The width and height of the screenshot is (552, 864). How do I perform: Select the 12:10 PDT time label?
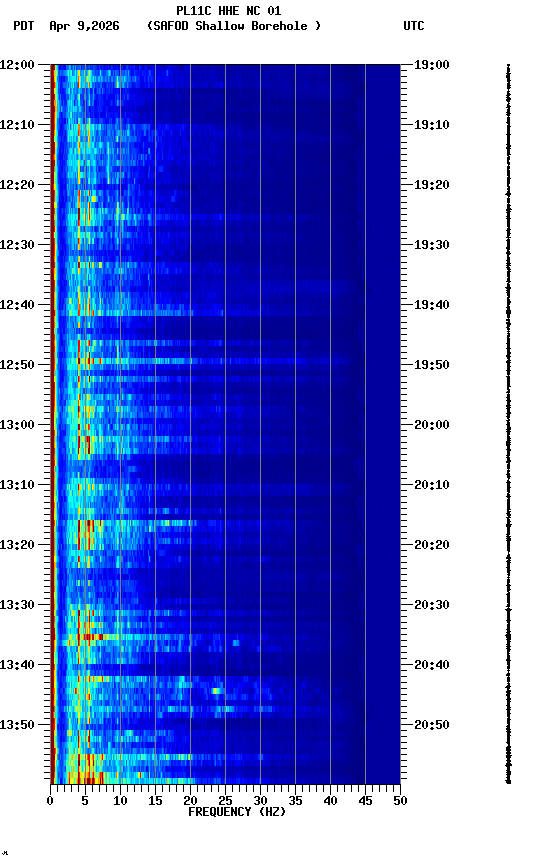tap(17, 125)
